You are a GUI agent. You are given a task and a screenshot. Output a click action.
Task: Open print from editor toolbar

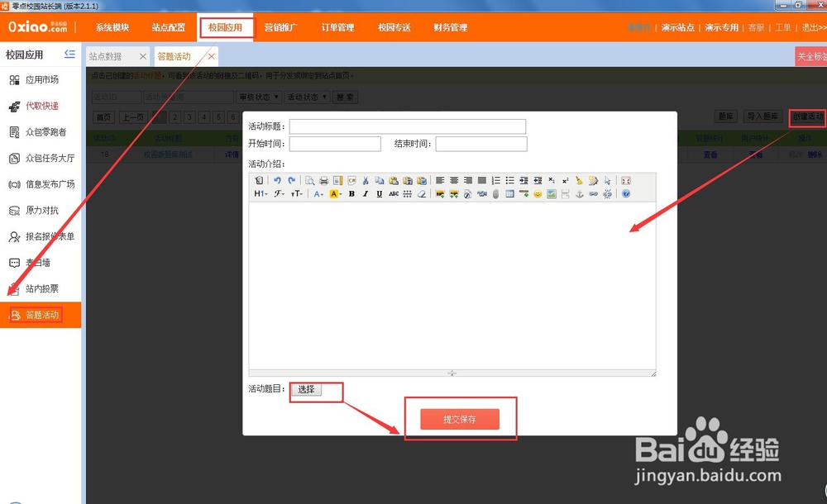coord(324,180)
